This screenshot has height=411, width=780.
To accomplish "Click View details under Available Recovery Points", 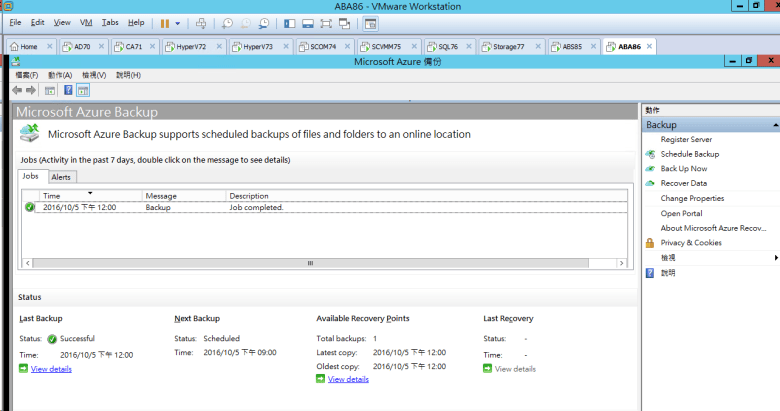I will click(348, 379).
